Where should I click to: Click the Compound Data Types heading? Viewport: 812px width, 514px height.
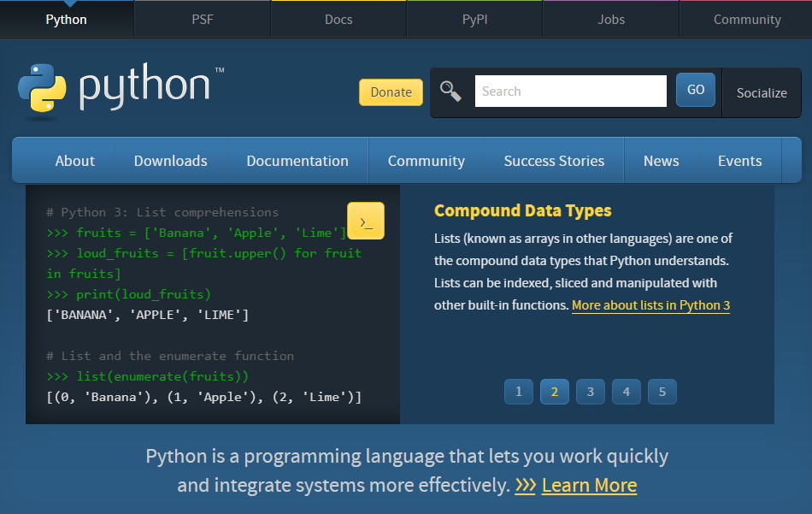(522, 210)
